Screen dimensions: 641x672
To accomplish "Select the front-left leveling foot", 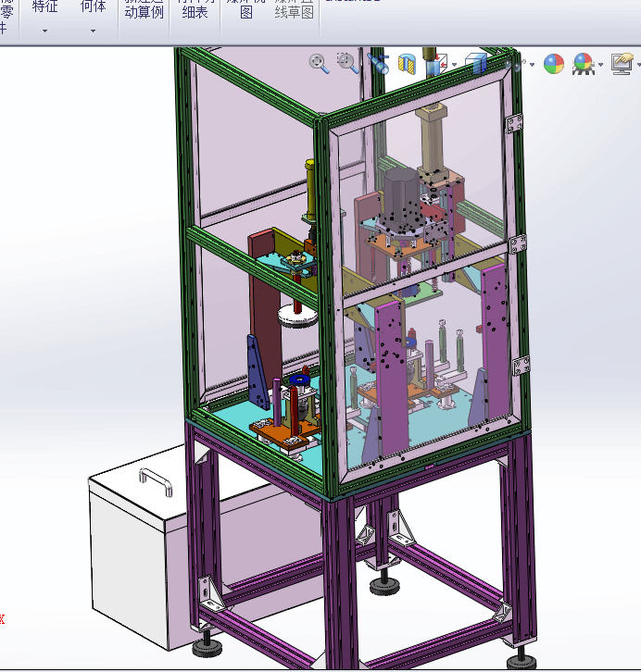I will [207, 646].
